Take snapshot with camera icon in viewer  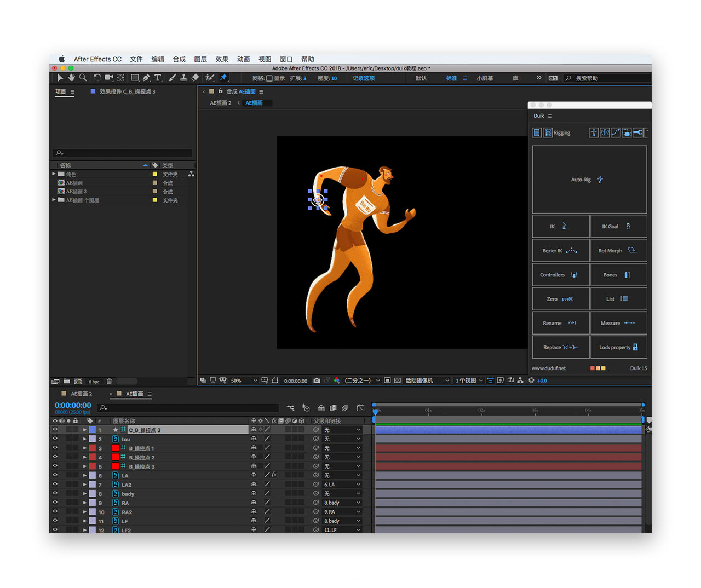coord(317,381)
